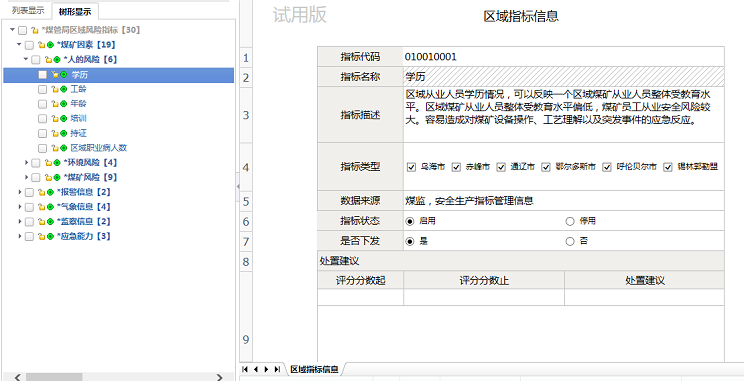Image resolution: width=744 pixels, height=381 pixels.
Task: Tick the checkbox beside 工龄
Action: pos(43,89)
